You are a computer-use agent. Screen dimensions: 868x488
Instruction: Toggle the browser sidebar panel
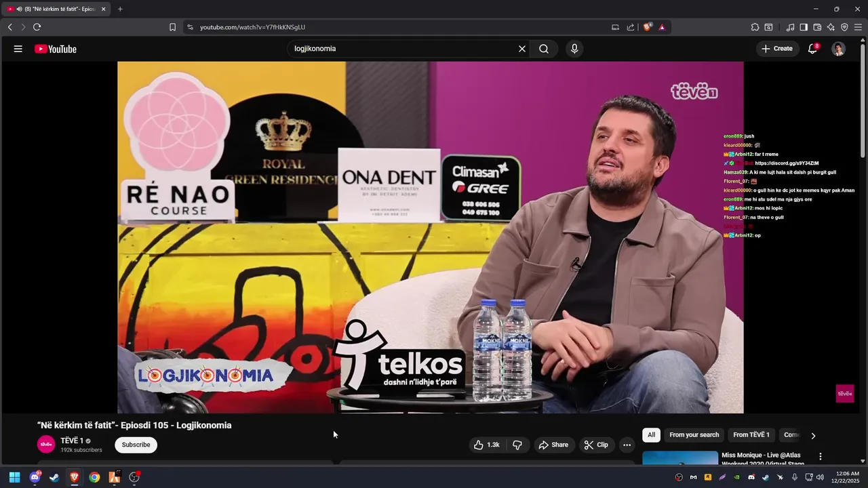point(804,27)
